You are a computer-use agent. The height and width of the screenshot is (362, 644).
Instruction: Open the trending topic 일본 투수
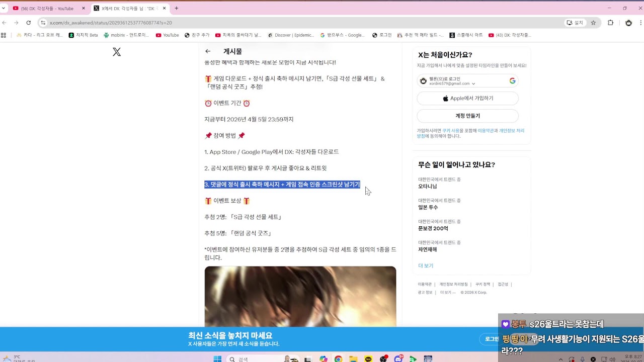428,208
